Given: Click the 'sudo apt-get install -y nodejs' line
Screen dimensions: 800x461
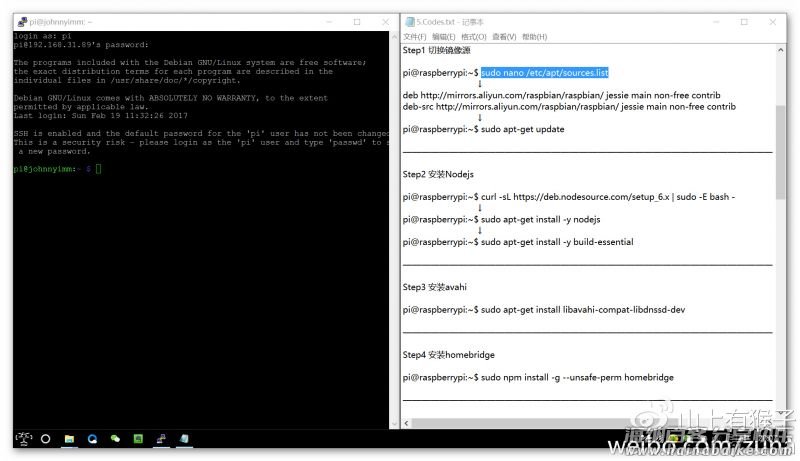Looking at the screenshot, I should coord(501,220).
